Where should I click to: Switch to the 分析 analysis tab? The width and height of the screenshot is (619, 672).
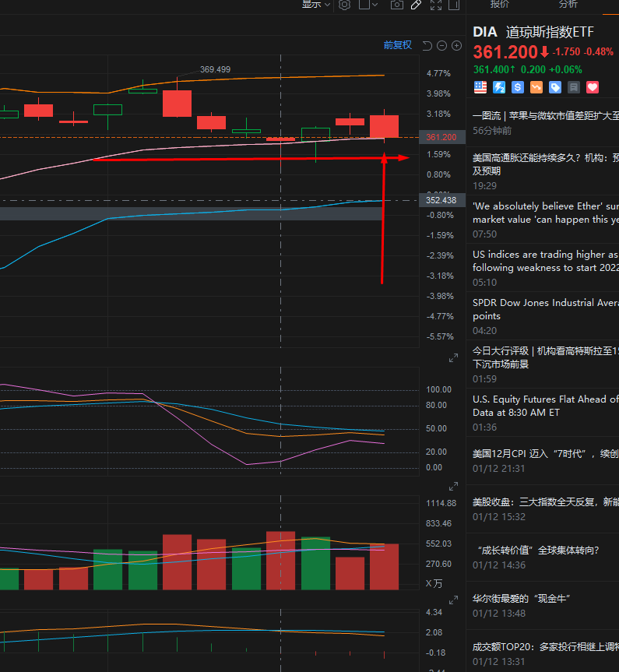(x=568, y=5)
